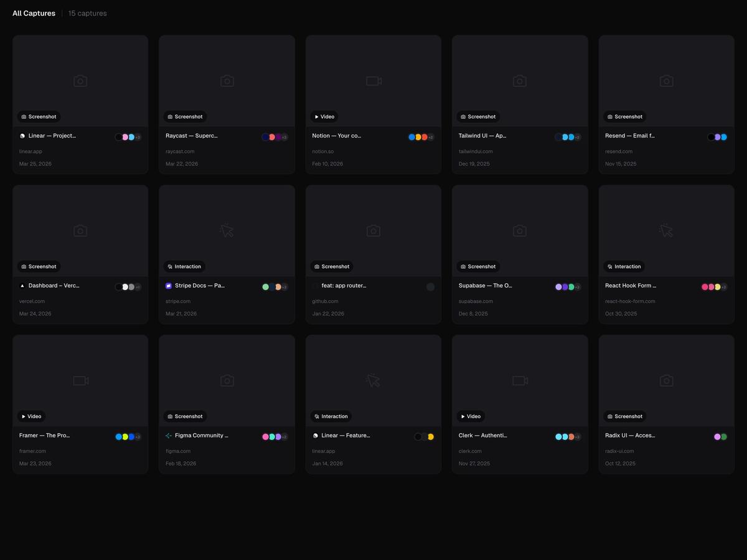Click the "Nov 15, 2025" date

point(621,164)
